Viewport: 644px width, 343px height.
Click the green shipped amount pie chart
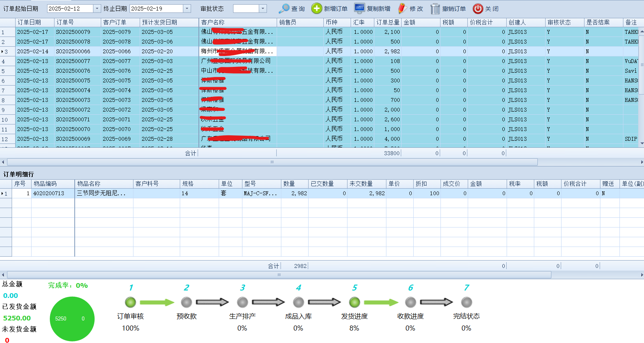tap(72, 318)
